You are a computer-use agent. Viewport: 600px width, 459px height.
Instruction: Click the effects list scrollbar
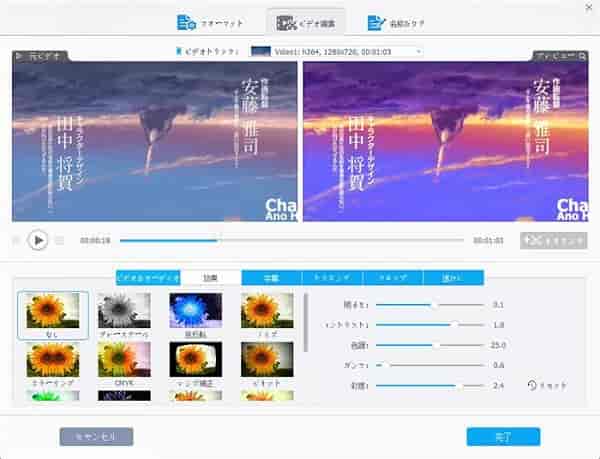click(305, 322)
